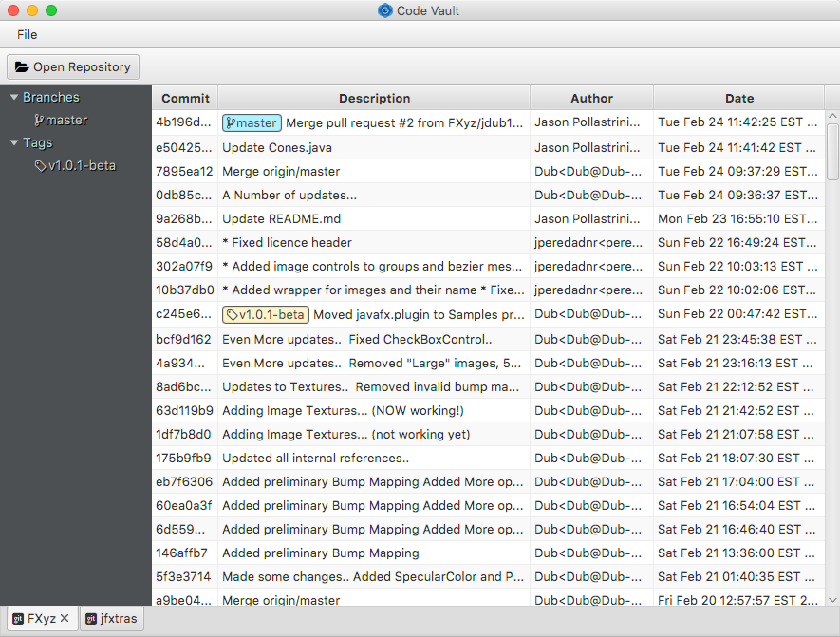This screenshot has width=840, height=637.
Task: Click the scrollbar down arrow
Action: point(832,600)
